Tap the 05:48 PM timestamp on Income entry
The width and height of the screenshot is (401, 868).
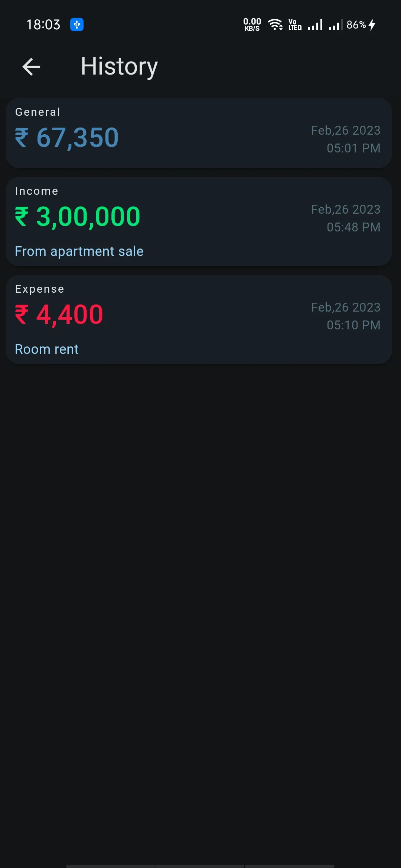click(353, 227)
